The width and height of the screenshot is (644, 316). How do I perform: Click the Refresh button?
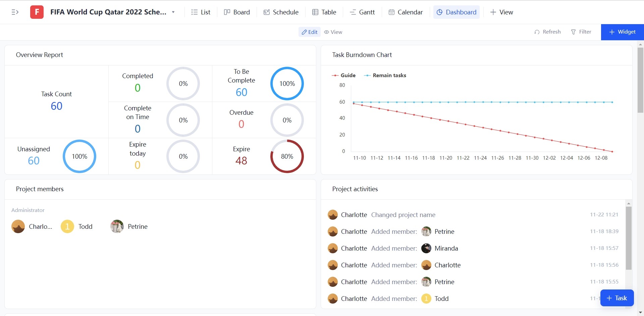pyautogui.click(x=547, y=32)
